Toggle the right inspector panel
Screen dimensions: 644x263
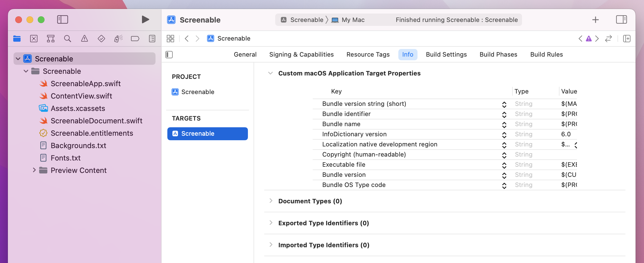621,20
